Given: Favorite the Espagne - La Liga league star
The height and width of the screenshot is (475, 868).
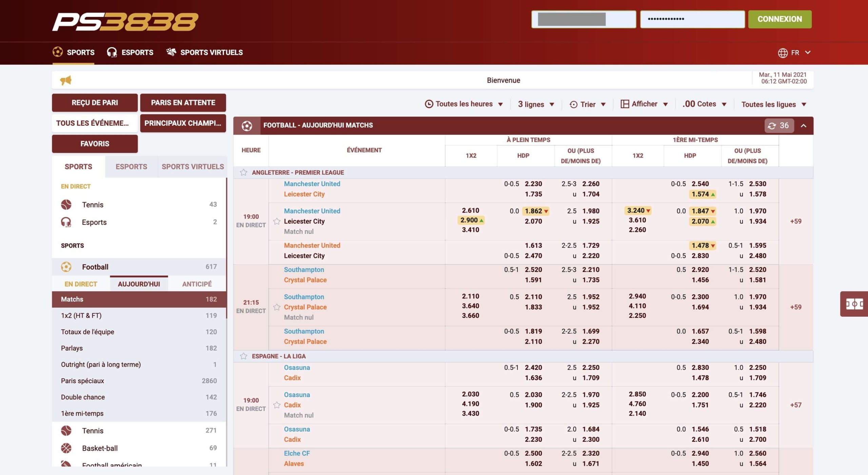Looking at the screenshot, I should pos(243,356).
